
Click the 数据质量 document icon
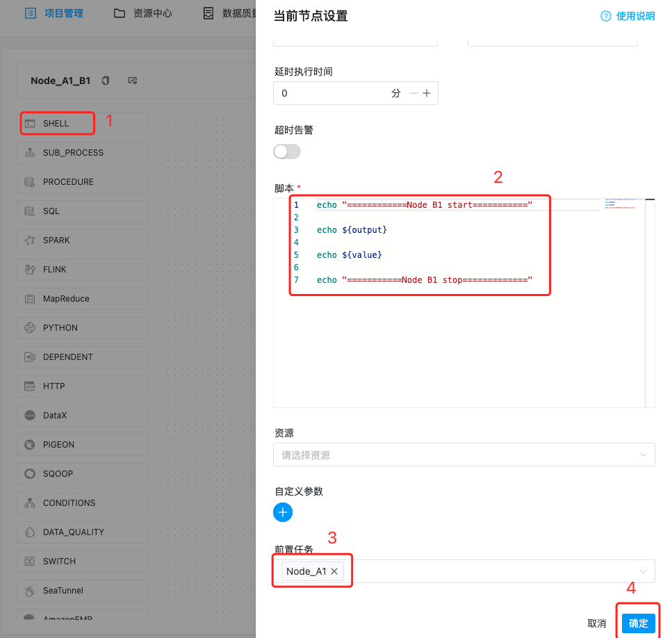click(208, 13)
